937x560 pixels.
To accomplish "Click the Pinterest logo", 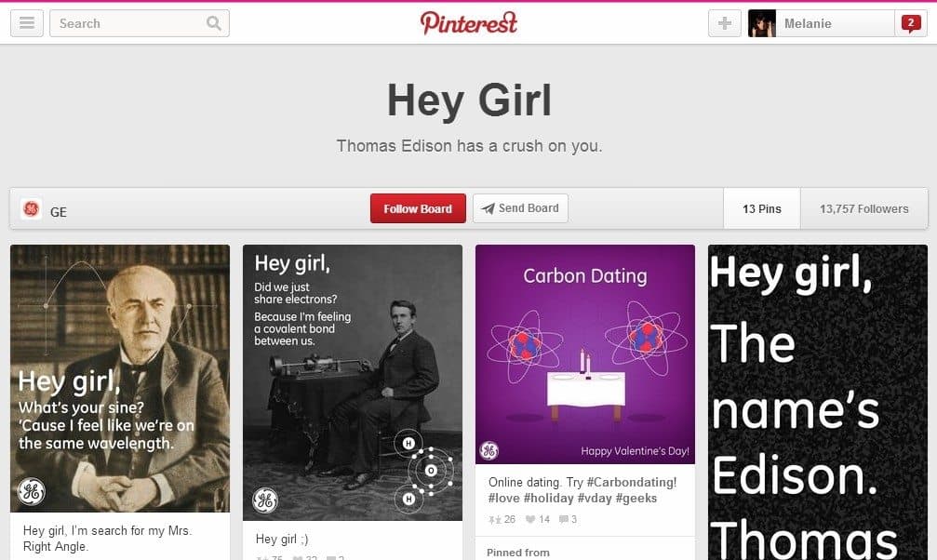I will point(469,23).
